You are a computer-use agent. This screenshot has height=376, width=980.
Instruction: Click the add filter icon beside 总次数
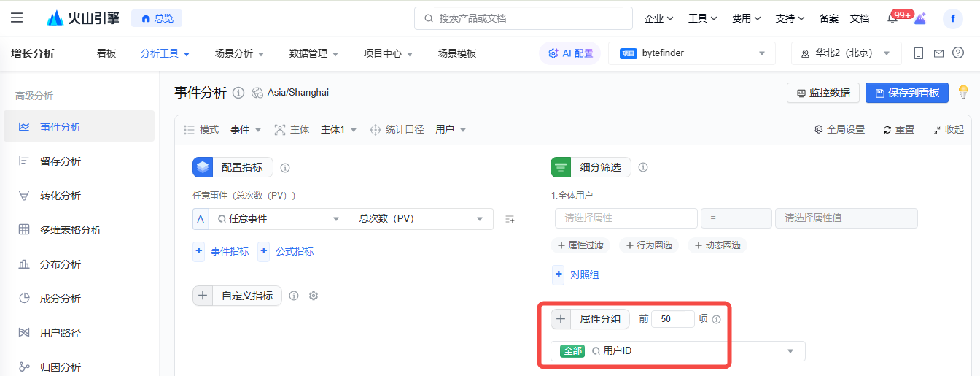510,219
